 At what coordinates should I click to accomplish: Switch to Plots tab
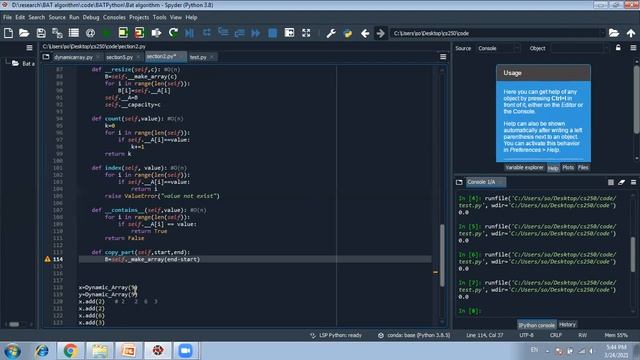tap(568, 167)
